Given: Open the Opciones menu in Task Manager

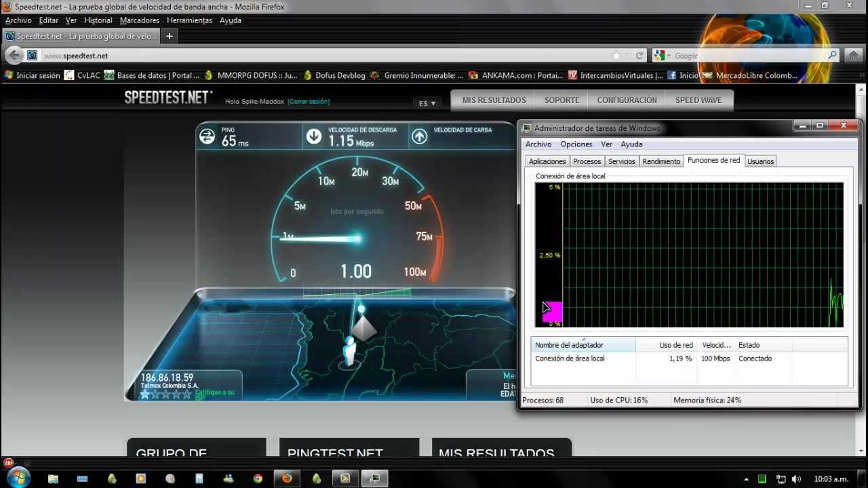Looking at the screenshot, I should pos(576,144).
